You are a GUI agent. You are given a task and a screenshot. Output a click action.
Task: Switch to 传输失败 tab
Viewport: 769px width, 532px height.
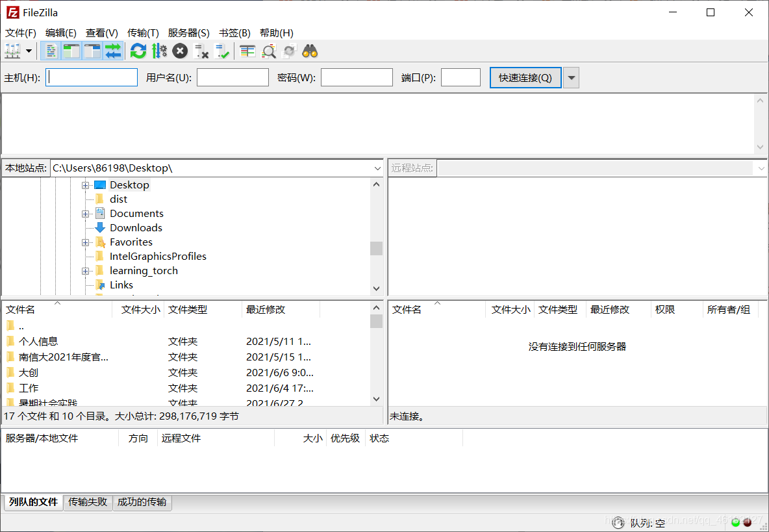[x=88, y=502]
